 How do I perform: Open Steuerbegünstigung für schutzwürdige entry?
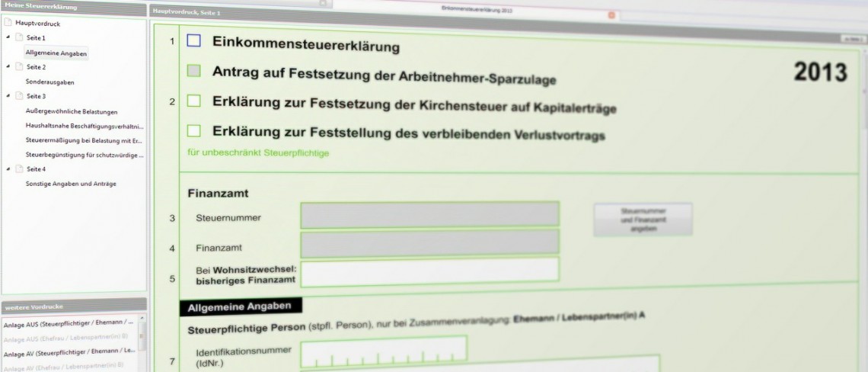pyautogui.click(x=85, y=155)
